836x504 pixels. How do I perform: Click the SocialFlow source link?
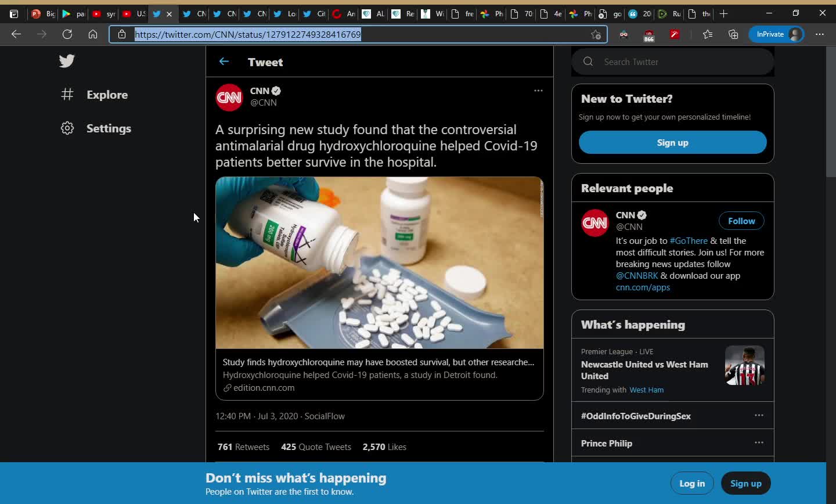click(x=325, y=416)
